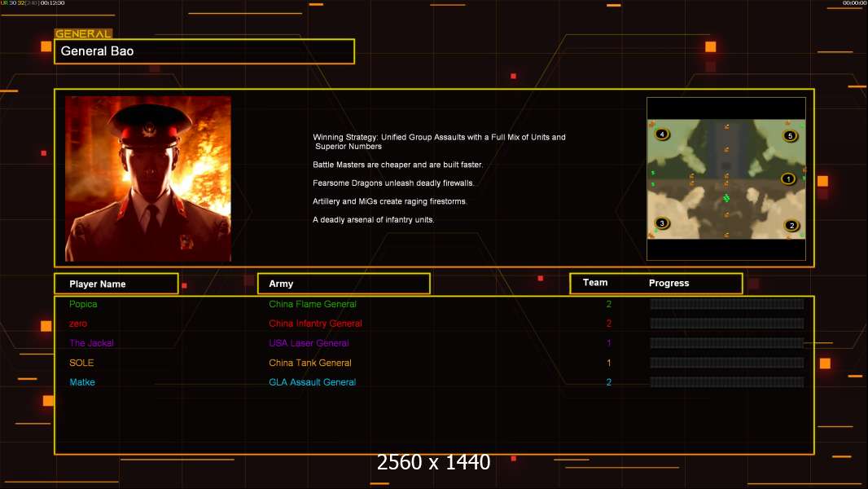Click the Winning Strategy description text
Image resolution: width=868 pixels, height=489 pixels.
coord(439,142)
